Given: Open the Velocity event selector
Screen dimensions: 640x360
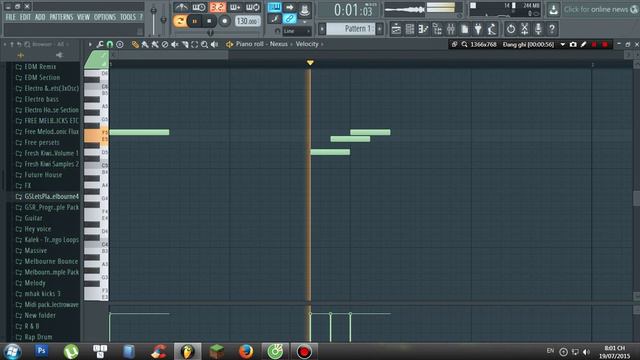Looking at the screenshot, I should tap(307, 44).
